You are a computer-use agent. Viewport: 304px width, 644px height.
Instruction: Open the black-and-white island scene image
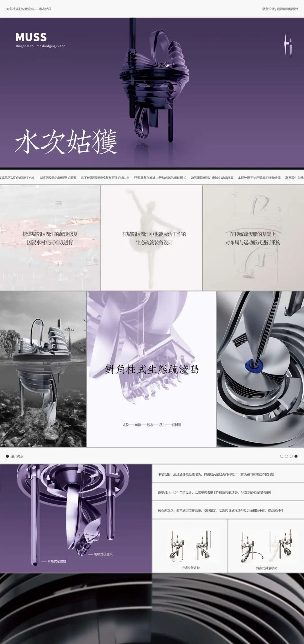[43, 369]
